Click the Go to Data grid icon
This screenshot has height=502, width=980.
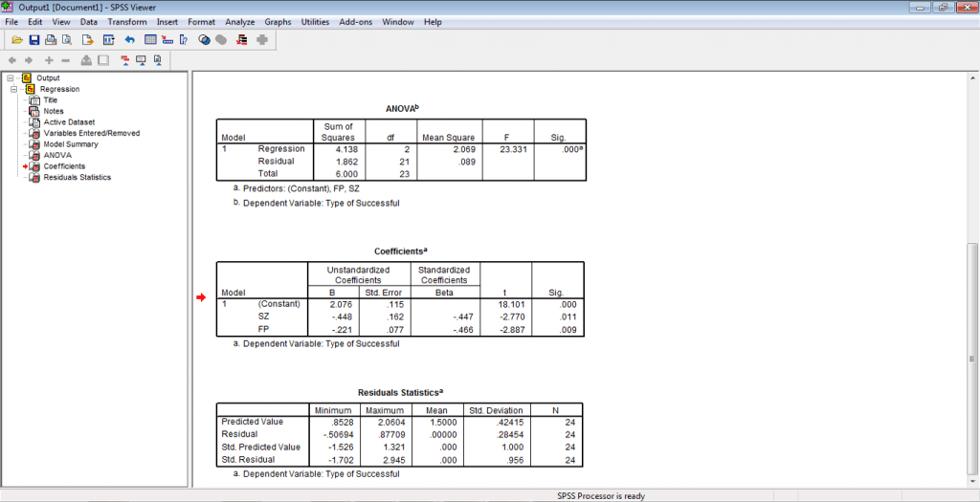point(150,40)
